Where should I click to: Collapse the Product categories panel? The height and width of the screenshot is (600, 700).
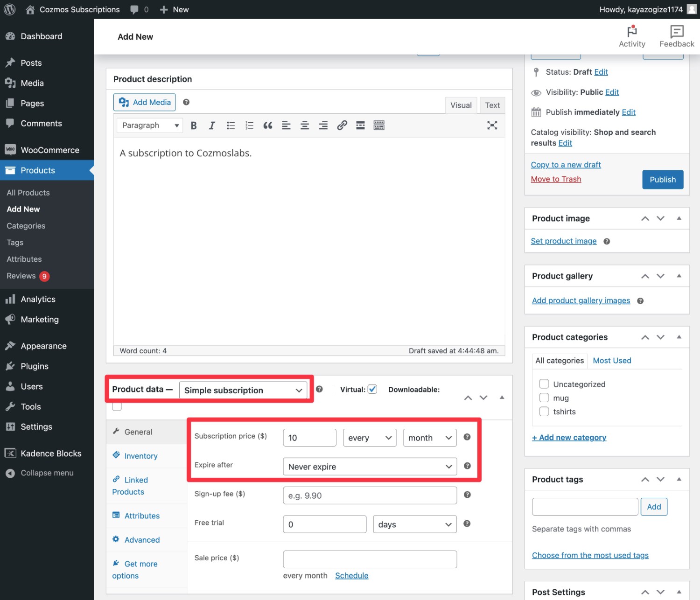coord(679,337)
